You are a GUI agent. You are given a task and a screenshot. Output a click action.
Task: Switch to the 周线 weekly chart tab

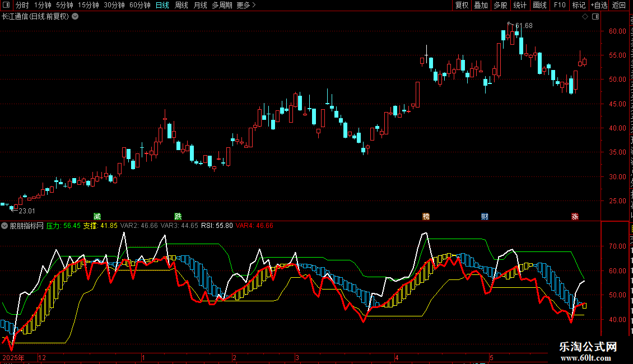(x=181, y=5)
